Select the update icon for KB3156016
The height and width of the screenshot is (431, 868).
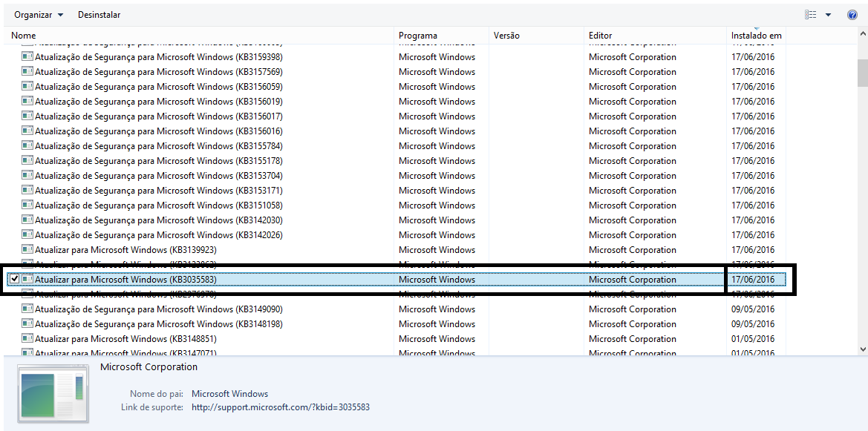pos(27,131)
